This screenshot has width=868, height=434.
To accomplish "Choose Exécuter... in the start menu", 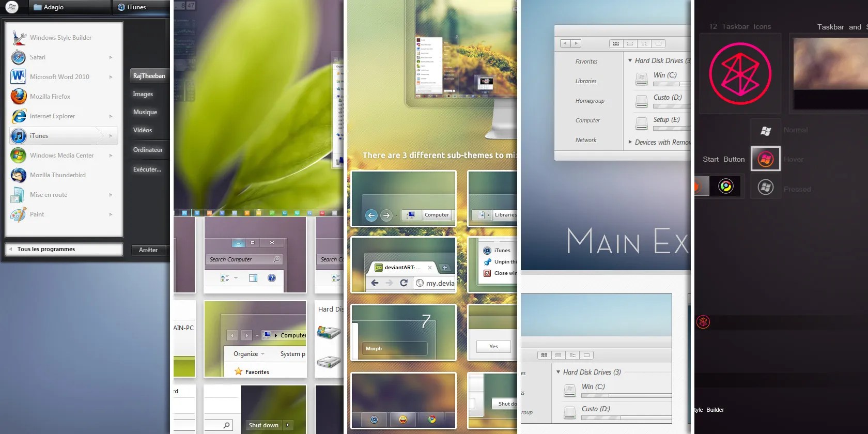I will pyautogui.click(x=147, y=169).
